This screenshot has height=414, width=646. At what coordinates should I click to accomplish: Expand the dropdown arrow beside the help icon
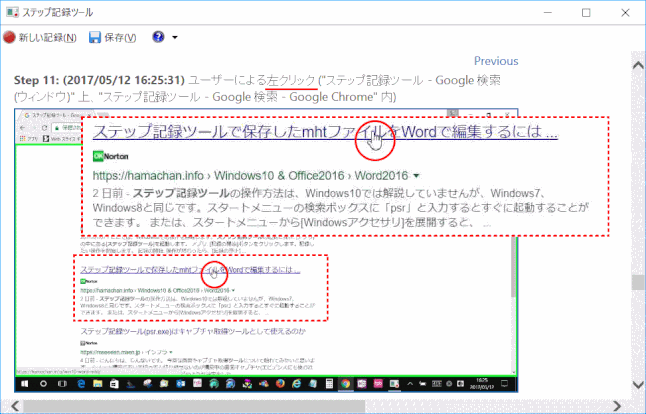pos(175,37)
